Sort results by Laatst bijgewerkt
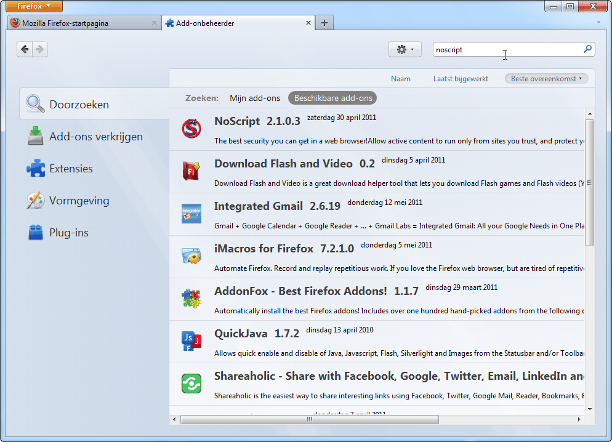Screen dimensions: 612x442 [x=461, y=78]
